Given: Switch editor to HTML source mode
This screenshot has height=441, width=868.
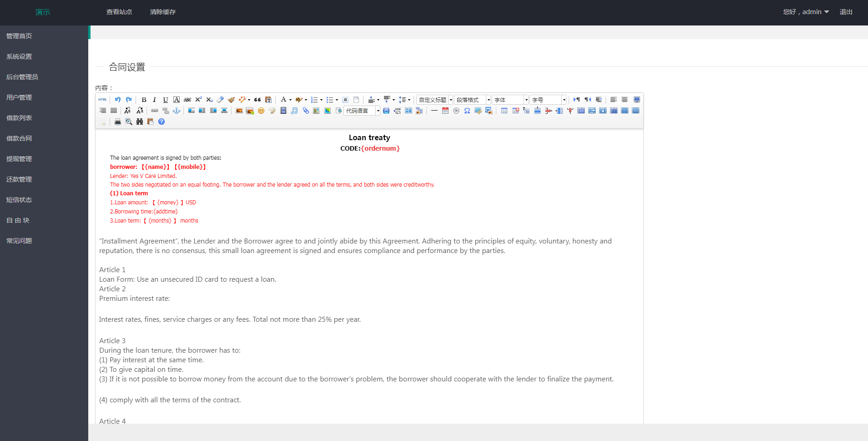Looking at the screenshot, I should point(102,100).
